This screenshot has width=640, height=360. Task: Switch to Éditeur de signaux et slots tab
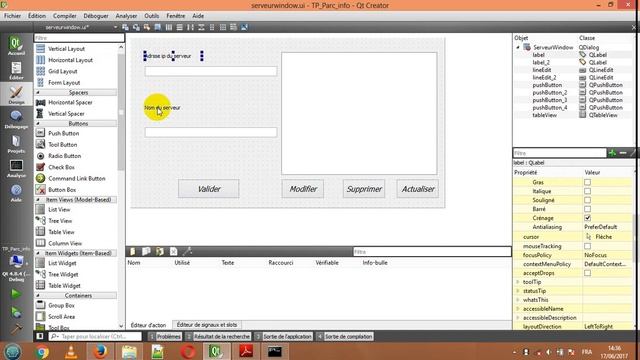pyautogui.click(x=207, y=325)
